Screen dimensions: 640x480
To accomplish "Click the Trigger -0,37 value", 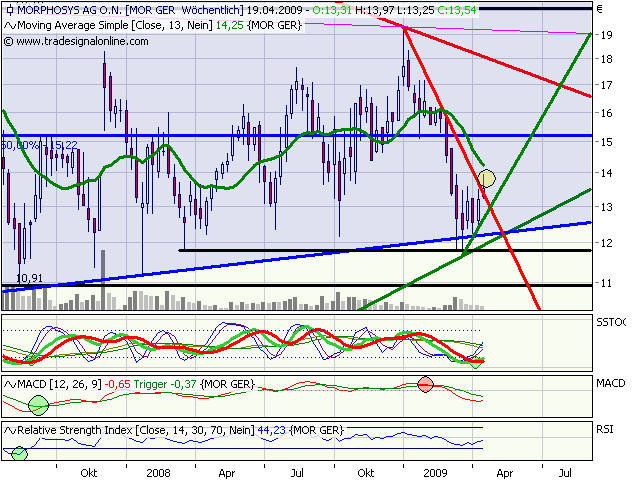I will click(x=165, y=384).
